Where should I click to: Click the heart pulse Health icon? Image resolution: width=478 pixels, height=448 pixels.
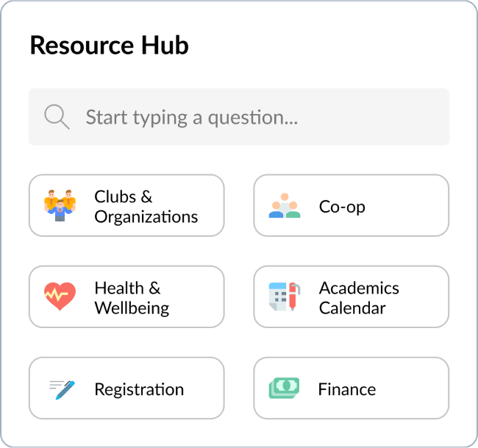[60, 296]
